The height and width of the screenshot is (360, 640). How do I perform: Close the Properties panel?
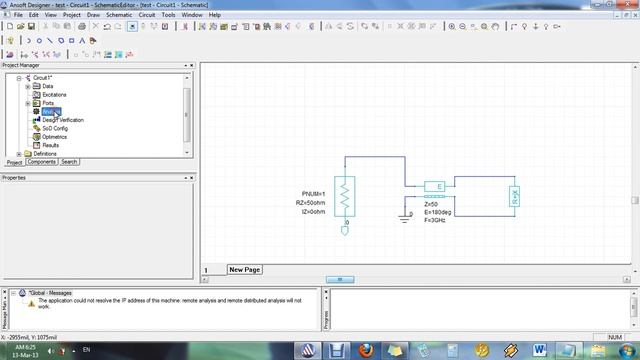pos(191,178)
